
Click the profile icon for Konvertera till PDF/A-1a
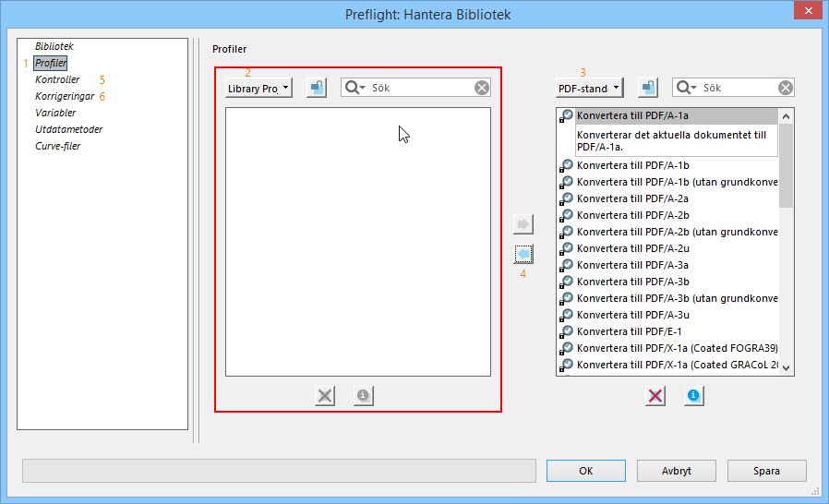pyautogui.click(x=566, y=115)
